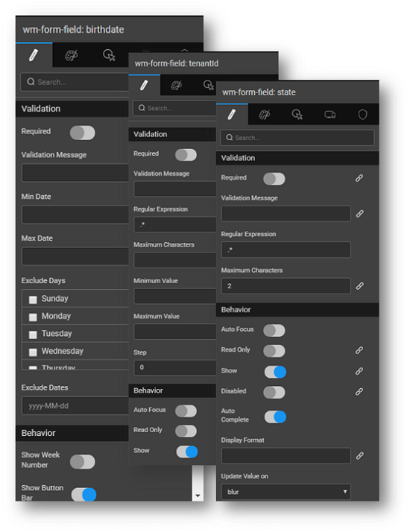This screenshot has height=532, width=410.
Task: Click Regular Expression field in state panel
Action: tap(286, 250)
